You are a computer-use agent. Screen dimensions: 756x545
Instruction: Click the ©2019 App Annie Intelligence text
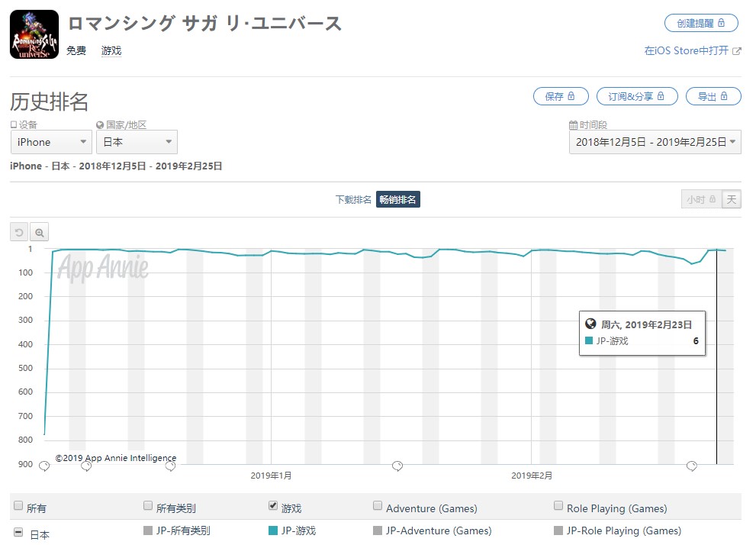116,458
